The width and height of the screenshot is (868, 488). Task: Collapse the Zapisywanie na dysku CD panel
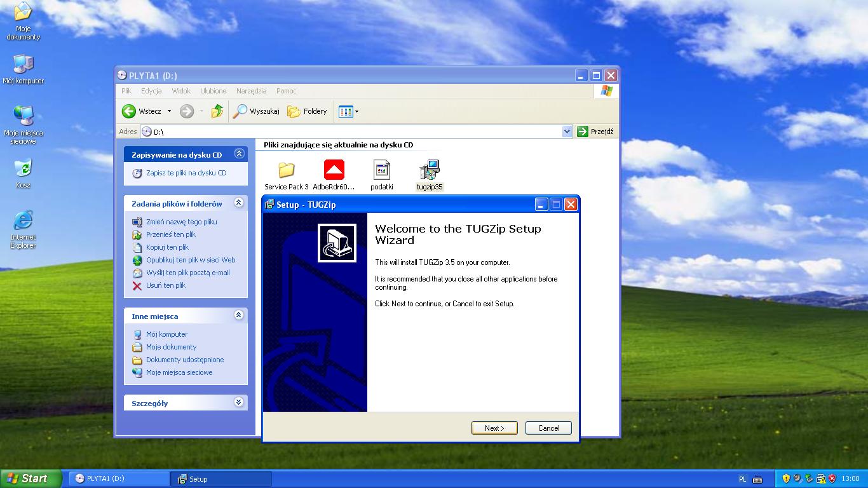(x=239, y=154)
